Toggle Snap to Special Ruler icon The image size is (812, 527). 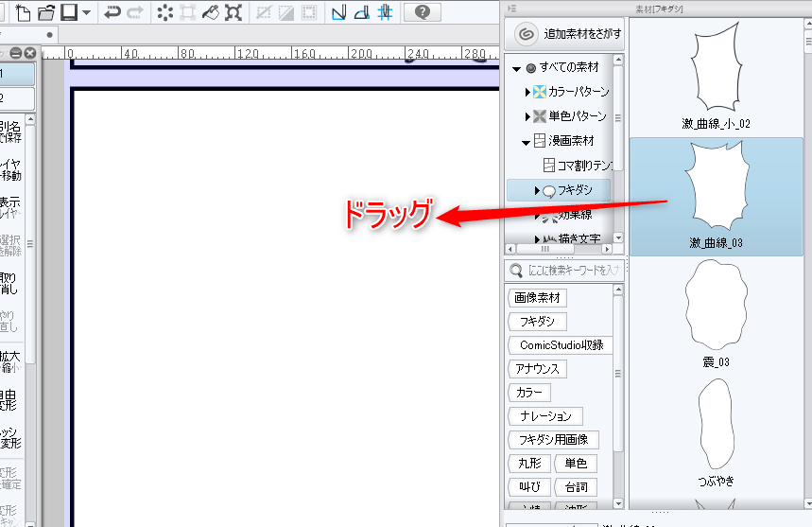(361, 12)
